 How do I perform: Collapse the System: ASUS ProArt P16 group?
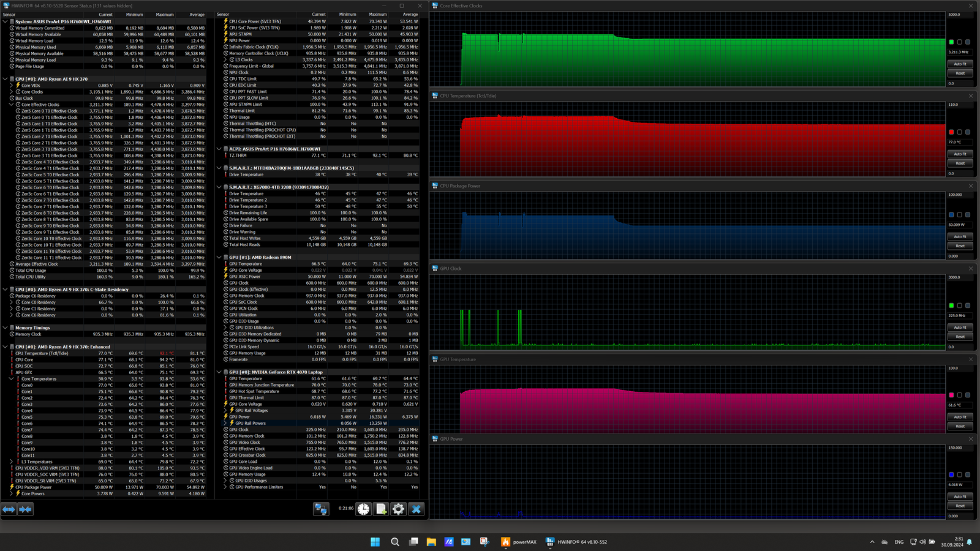[5, 21]
